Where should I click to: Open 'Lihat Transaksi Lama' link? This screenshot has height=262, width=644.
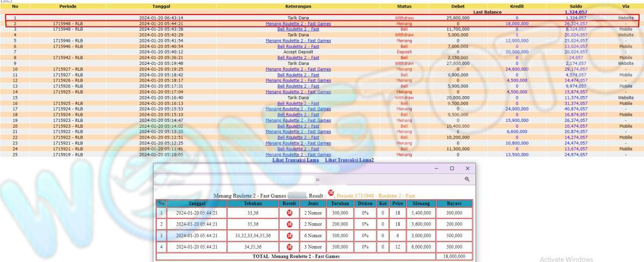tap(295, 160)
